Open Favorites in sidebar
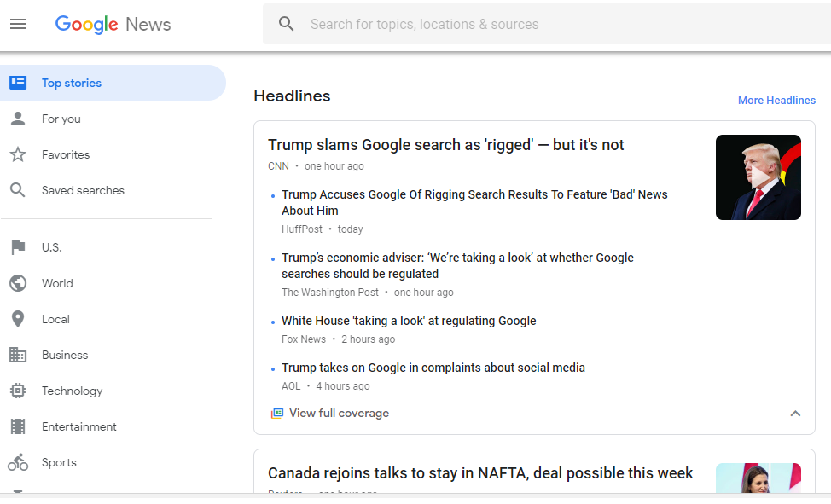 tap(66, 154)
